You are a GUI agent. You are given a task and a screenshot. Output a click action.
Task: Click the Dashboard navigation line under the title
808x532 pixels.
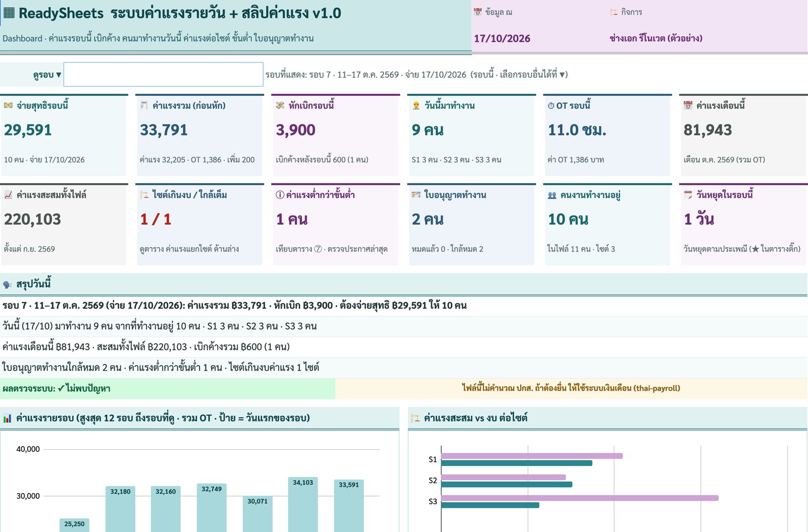pos(158,38)
